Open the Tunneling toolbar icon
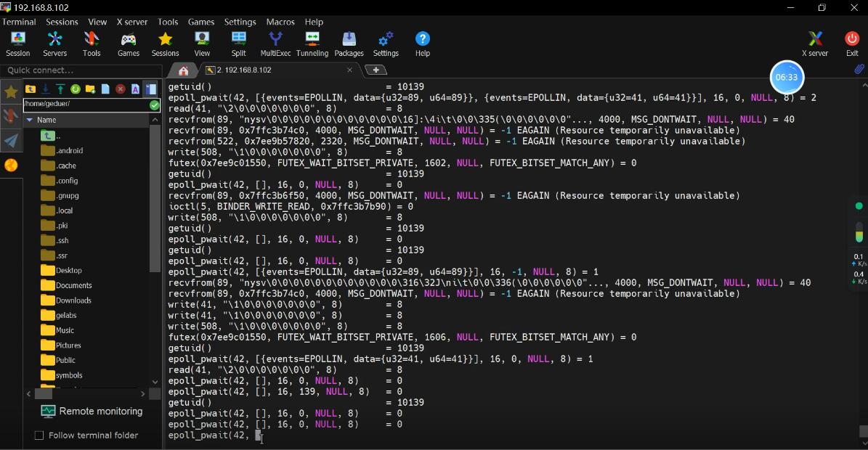Screen dimensions: 868x450 click(x=312, y=44)
